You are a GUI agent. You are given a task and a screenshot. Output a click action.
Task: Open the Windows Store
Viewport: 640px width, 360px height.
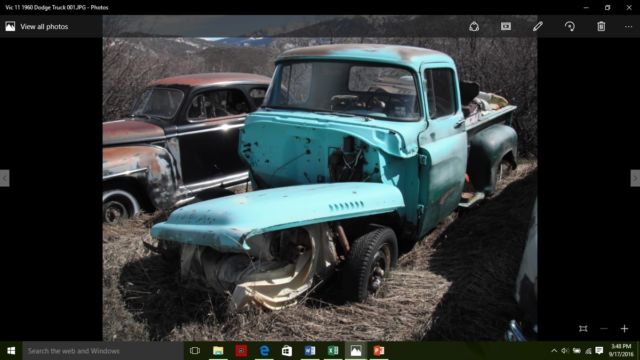coord(287,351)
